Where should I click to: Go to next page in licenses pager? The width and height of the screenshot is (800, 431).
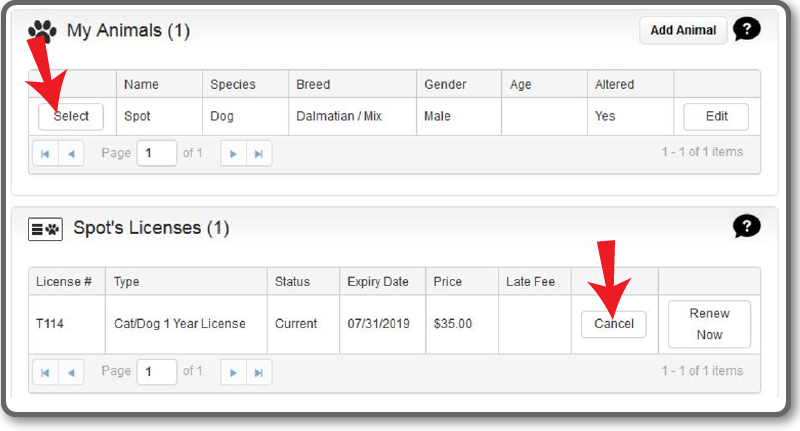[x=234, y=372]
